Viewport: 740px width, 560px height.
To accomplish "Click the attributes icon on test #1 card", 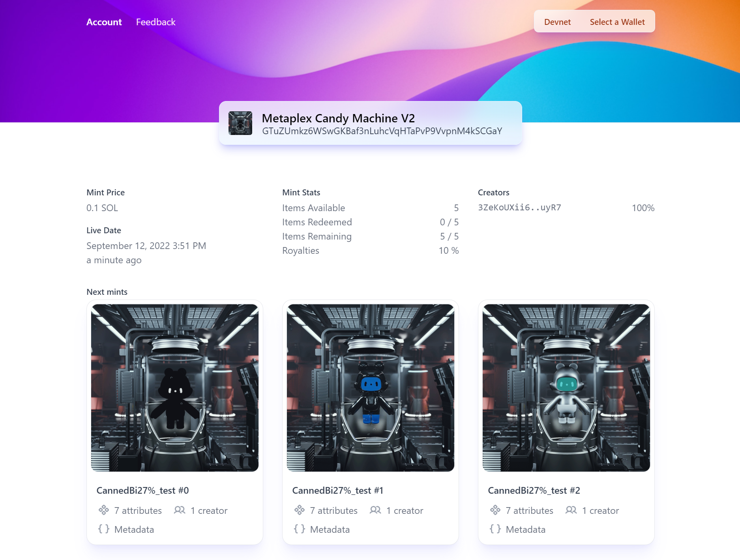I will pos(300,510).
